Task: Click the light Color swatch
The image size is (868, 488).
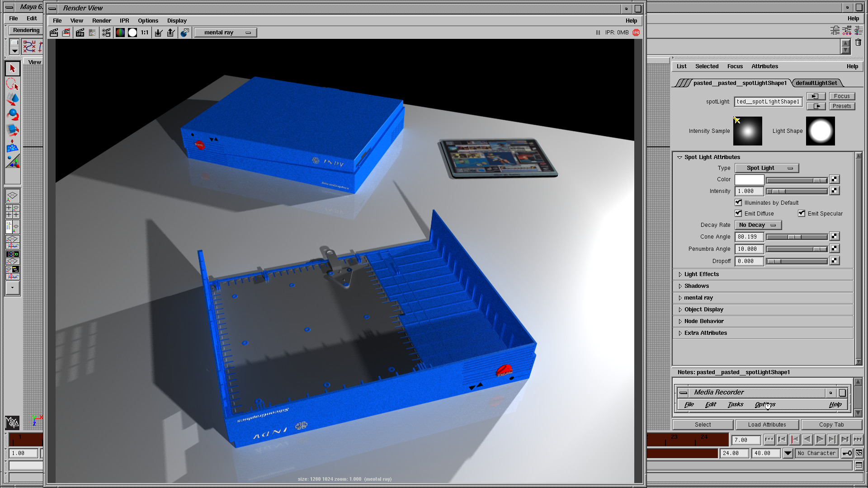Action: point(749,180)
